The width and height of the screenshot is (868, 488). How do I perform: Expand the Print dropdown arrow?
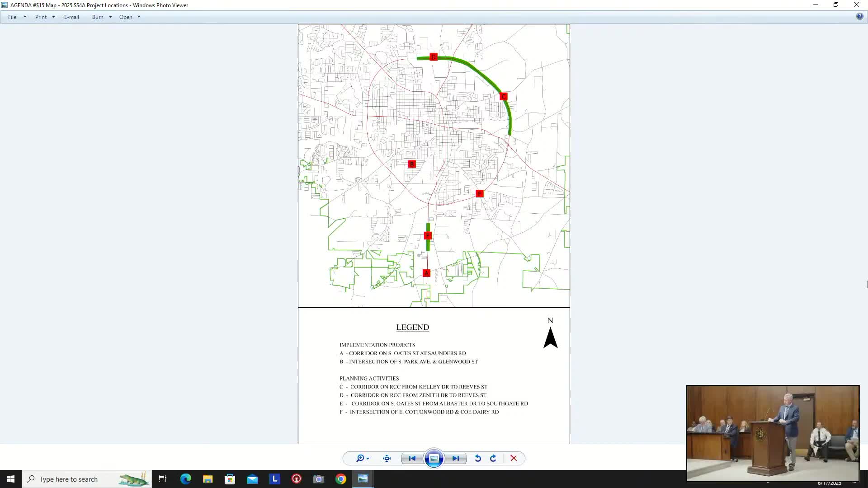[53, 17]
